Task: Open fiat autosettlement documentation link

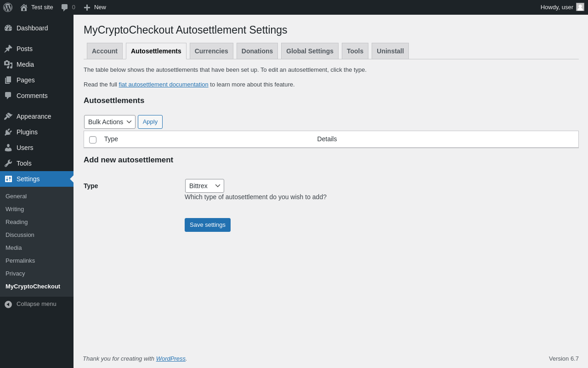Action: pos(164,85)
